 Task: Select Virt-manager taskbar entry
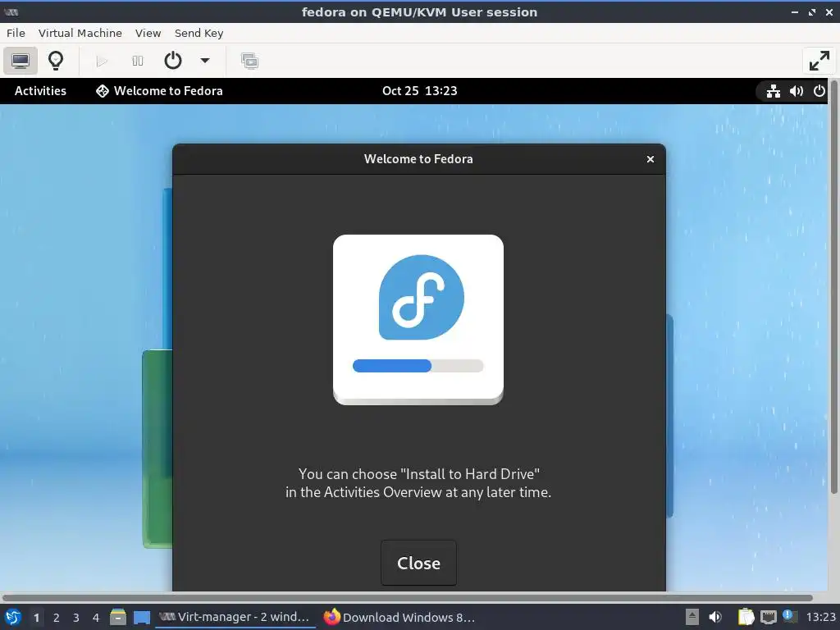[235, 618]
